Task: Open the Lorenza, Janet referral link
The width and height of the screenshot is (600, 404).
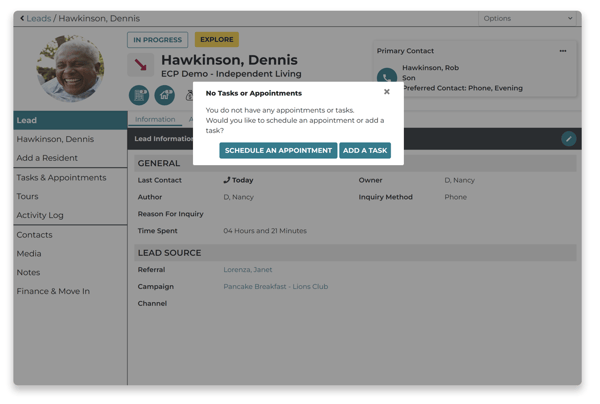Action: 248,270
